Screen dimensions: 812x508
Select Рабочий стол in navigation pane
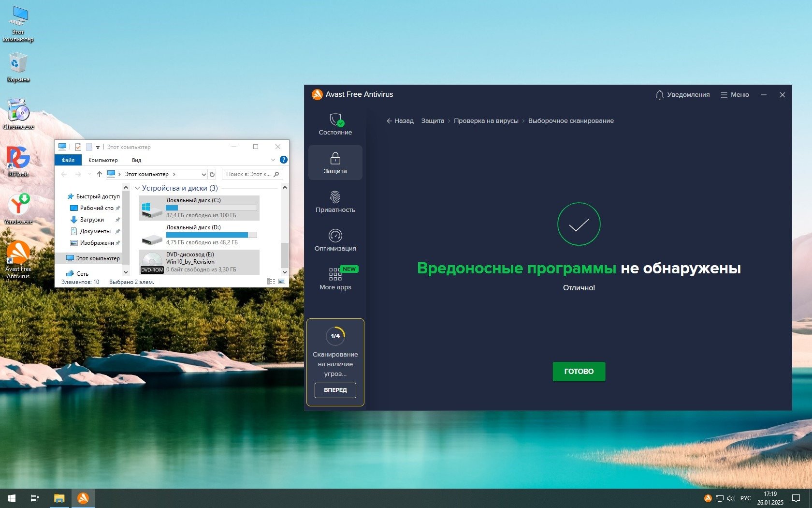95,208
